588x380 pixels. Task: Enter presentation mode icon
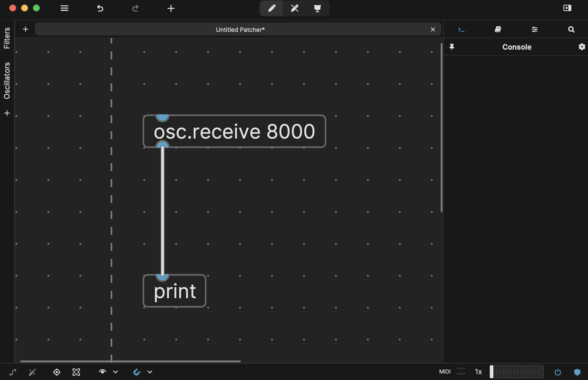click(x=317, y=8)
